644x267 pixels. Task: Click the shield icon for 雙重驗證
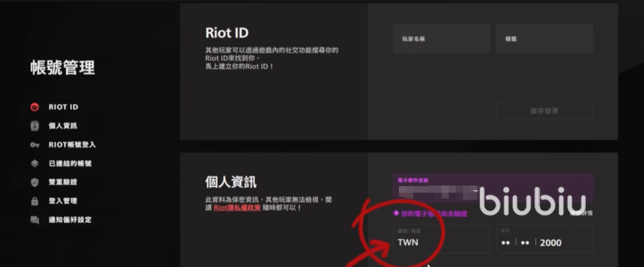click(34, 182)
